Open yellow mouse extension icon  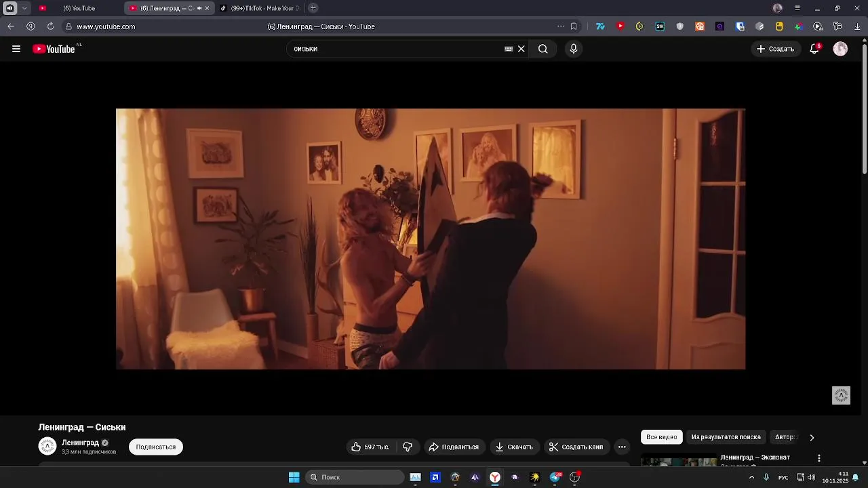click(x=779, y=26)
